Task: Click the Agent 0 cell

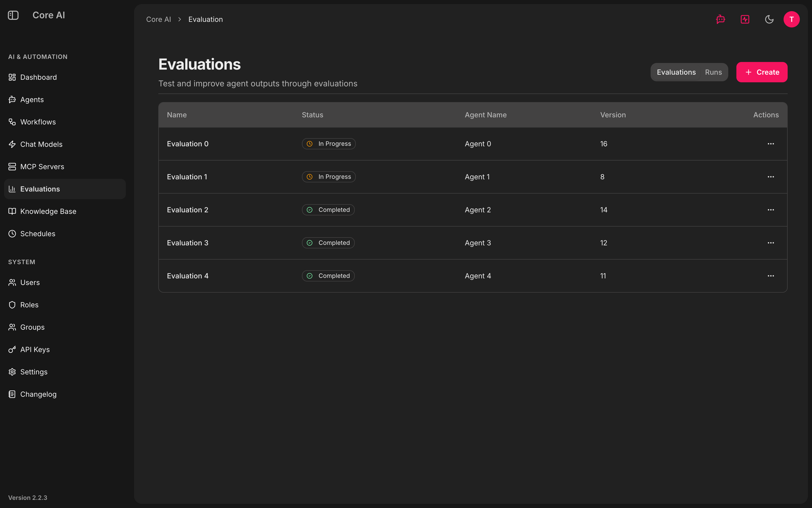Action: (x=478, y=144)
